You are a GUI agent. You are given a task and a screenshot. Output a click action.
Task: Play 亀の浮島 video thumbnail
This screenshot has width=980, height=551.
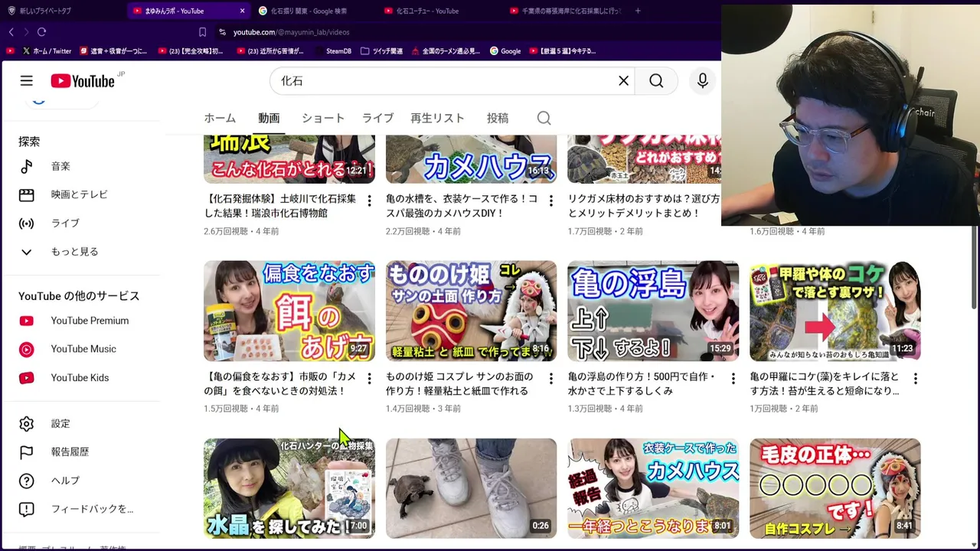point(653,311)
